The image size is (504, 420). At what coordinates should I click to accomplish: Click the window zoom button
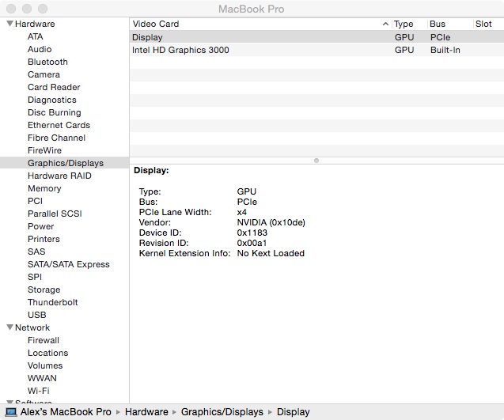coord(43,9)
